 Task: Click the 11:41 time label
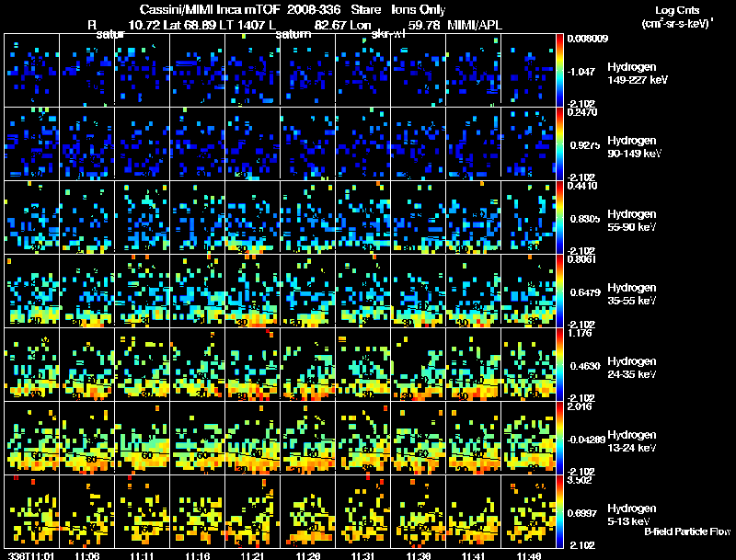tap(474, 556)
